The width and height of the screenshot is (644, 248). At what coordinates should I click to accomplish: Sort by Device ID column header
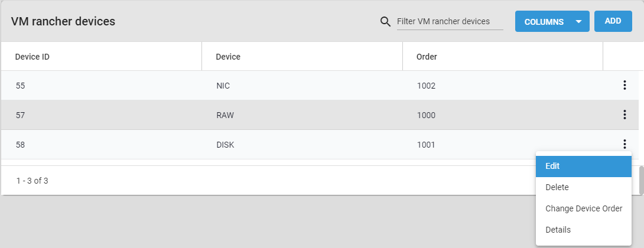click(x=32, y=57)
